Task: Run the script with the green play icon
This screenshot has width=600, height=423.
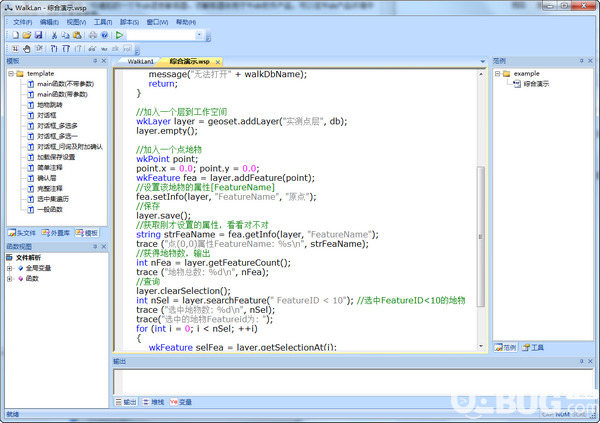Action: (119, 35)
